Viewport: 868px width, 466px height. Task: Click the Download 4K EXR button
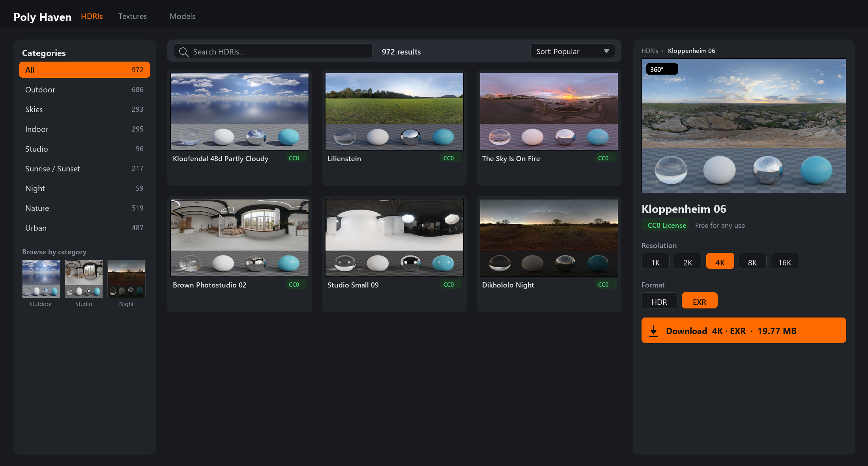pyautogui.click(x=744, y=331)
